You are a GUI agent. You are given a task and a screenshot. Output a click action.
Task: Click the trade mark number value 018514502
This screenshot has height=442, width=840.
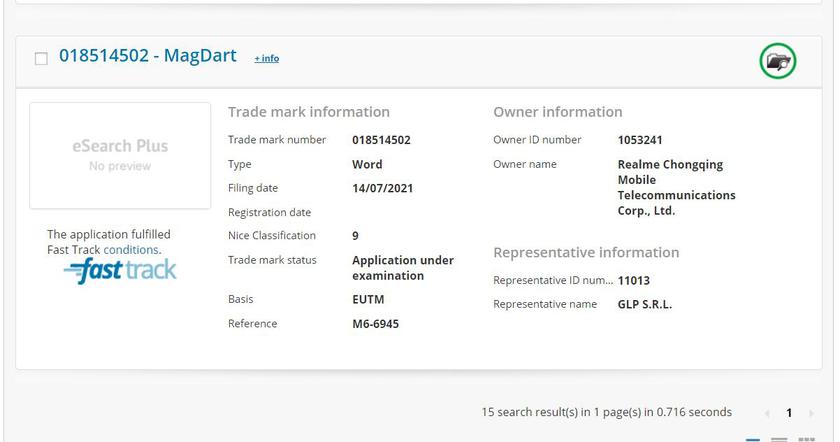(x=381, y=140)
